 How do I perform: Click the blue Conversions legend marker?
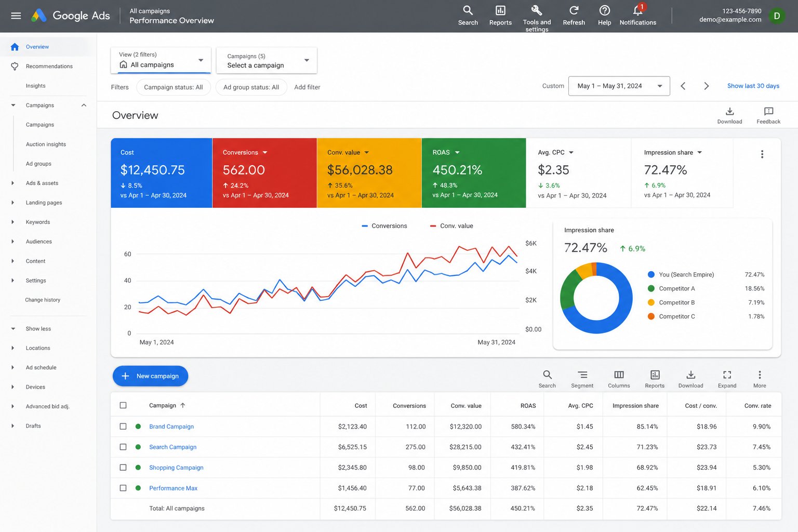[365, 226]
